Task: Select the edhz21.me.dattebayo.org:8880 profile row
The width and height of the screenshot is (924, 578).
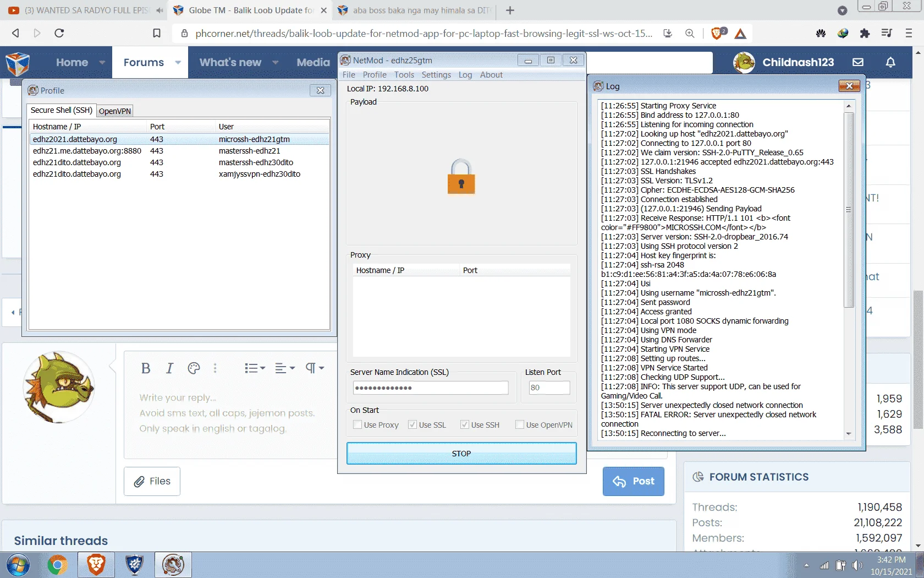Action: (179, 151)
